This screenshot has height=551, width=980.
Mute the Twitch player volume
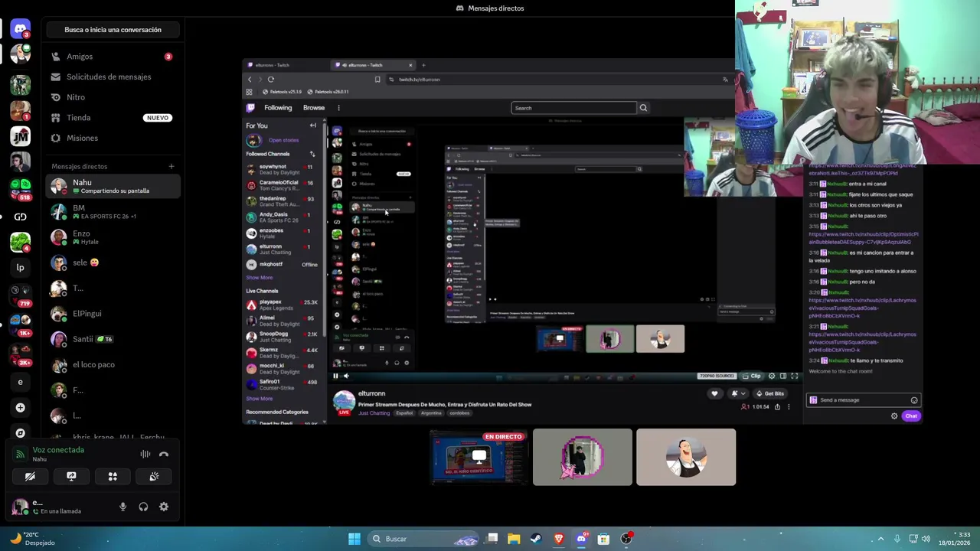[x=346, y=376]
